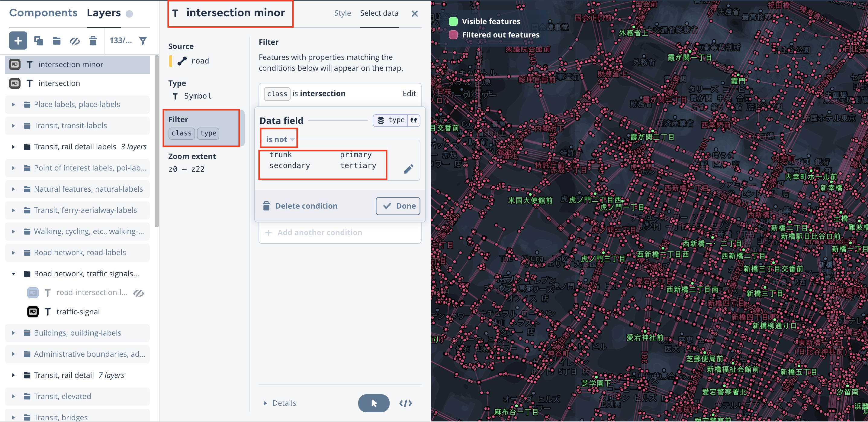This screenshot has height=422, width=868.
Task: Click the intersection minor layer title
Action: 236,13
